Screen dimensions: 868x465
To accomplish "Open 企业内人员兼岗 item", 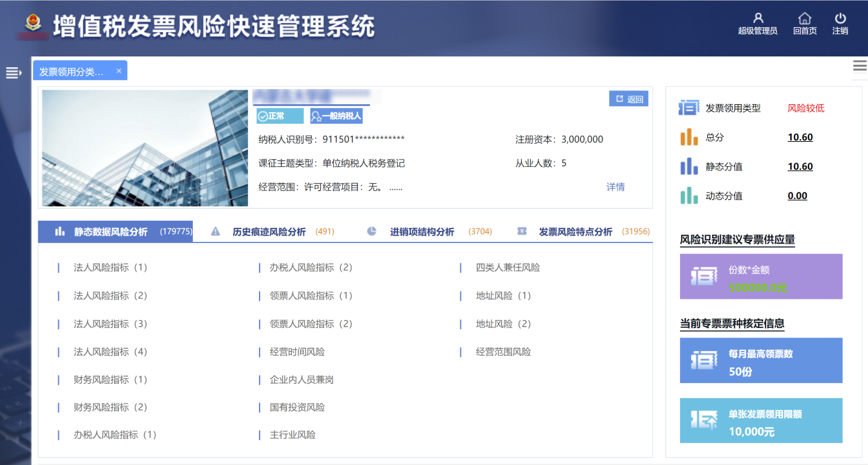I will click(x=302, y=380).
